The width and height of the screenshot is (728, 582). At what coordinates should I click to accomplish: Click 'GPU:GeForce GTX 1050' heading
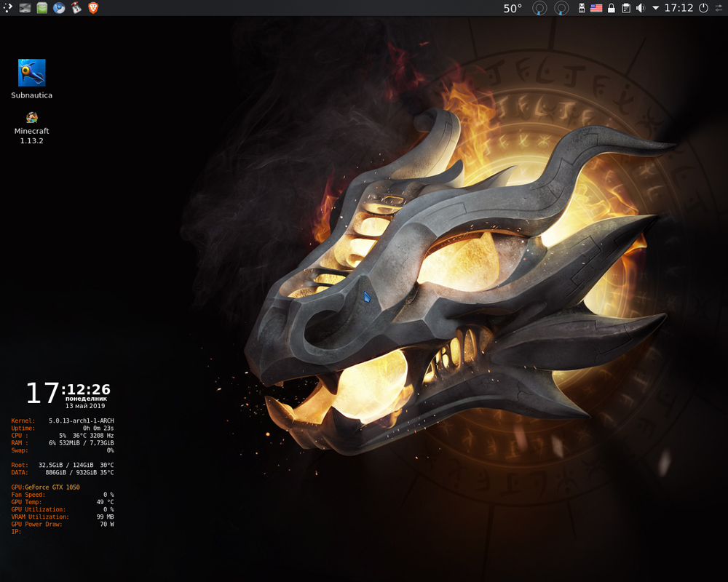pyautogui.click(x=45, y=487)
